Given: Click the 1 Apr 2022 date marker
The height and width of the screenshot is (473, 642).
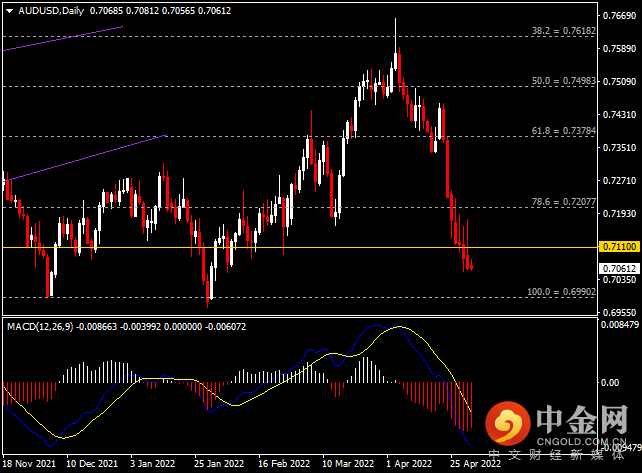Looking at the screenshot, I should pyautogui.click(x=409, y=464).
